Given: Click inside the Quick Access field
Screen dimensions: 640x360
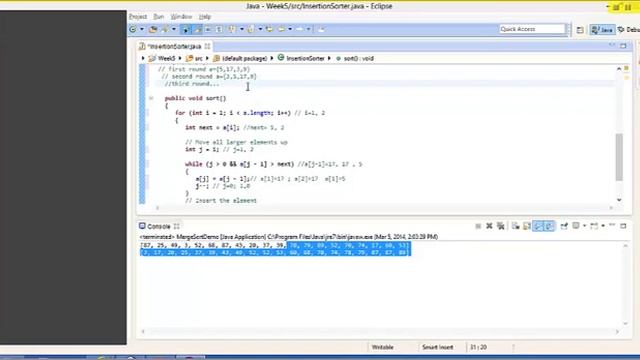Looking at the screenshot, I should pyautogui.click(x=532, y=29).
